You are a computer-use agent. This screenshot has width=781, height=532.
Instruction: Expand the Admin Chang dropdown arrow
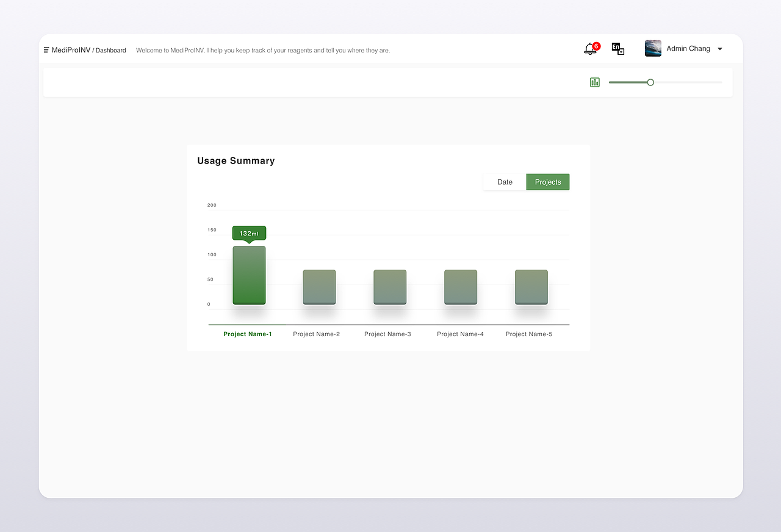pyautogui.click(x=720, y=49)
